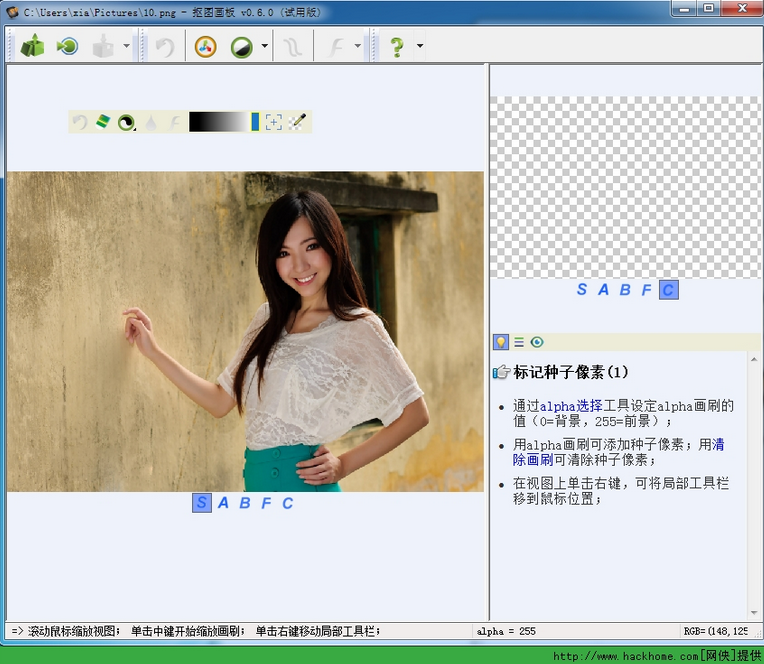The height and width of the screenshot is (664, 764).
Task: Switch left view to F mode
Action: (x=266, y=503)
